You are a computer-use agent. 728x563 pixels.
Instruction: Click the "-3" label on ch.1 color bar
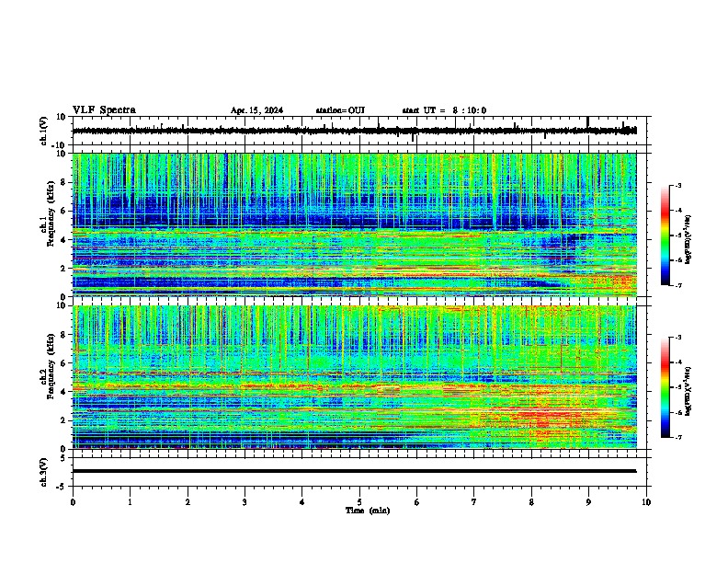pyautogui.click(x=678, y=185)
